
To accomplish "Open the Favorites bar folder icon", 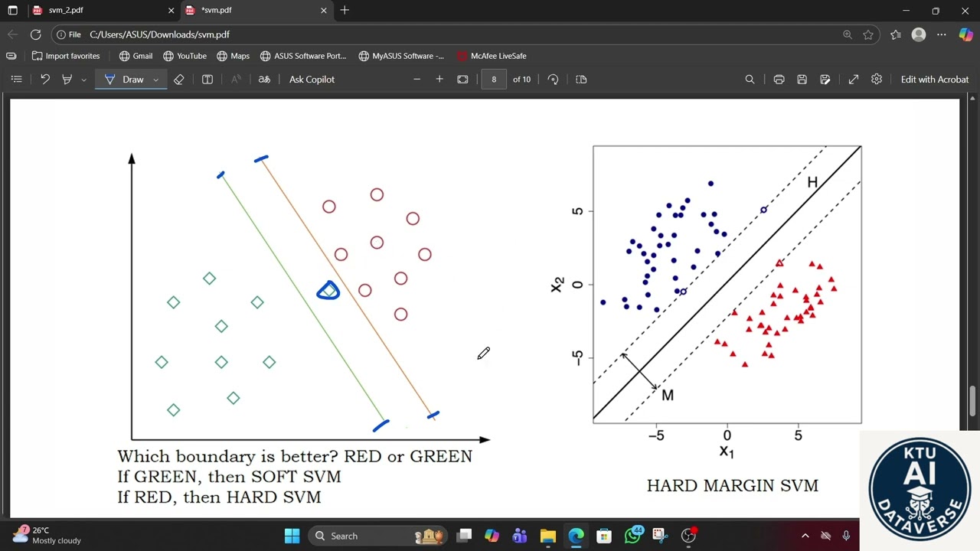I will click(11, 56).
